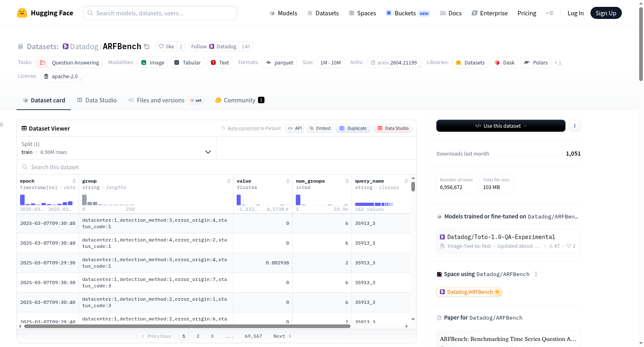
Task: Click the table's horizontal scrollbar
Action: (x=187, y=326)
